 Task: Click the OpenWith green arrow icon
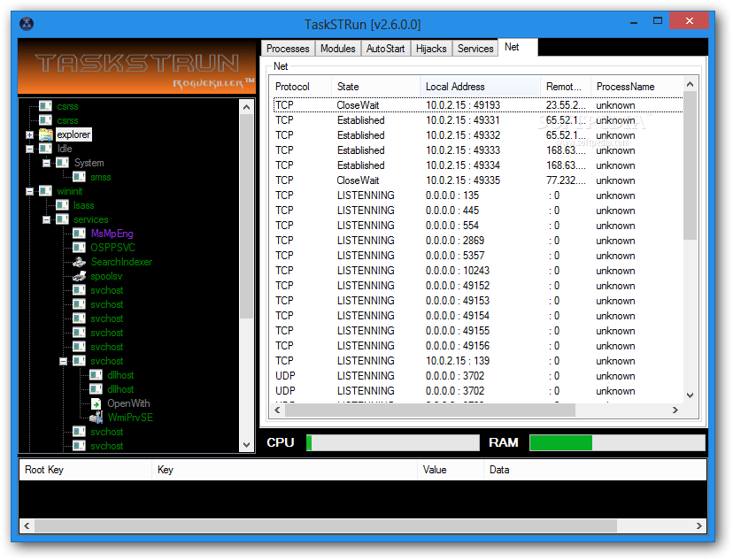point(96,403)
